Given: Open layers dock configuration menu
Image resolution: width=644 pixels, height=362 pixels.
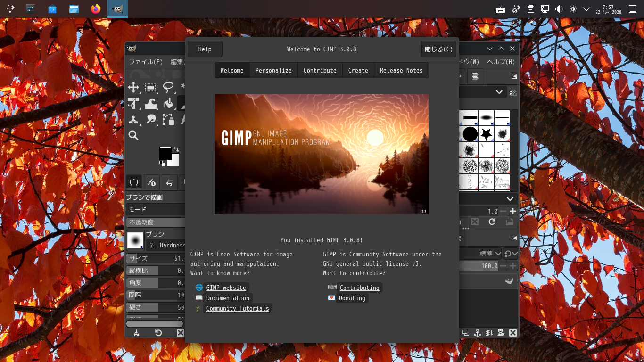Looking at the screenshot, I should (514, 238).
